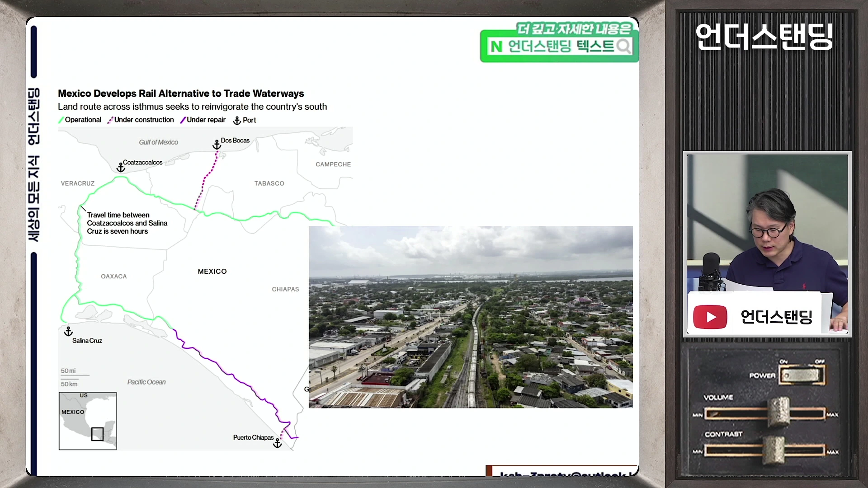
Task: Click the VOLUME slider knob
Action: point(778,412)
